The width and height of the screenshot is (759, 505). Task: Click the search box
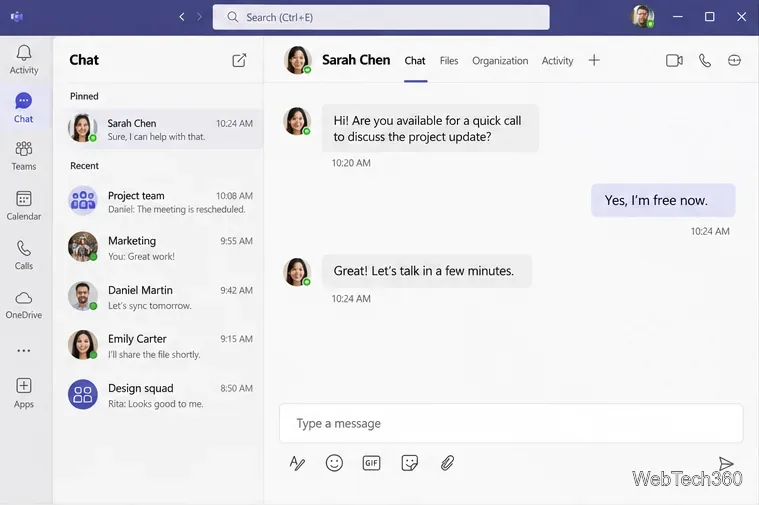(x=381, y=17)
